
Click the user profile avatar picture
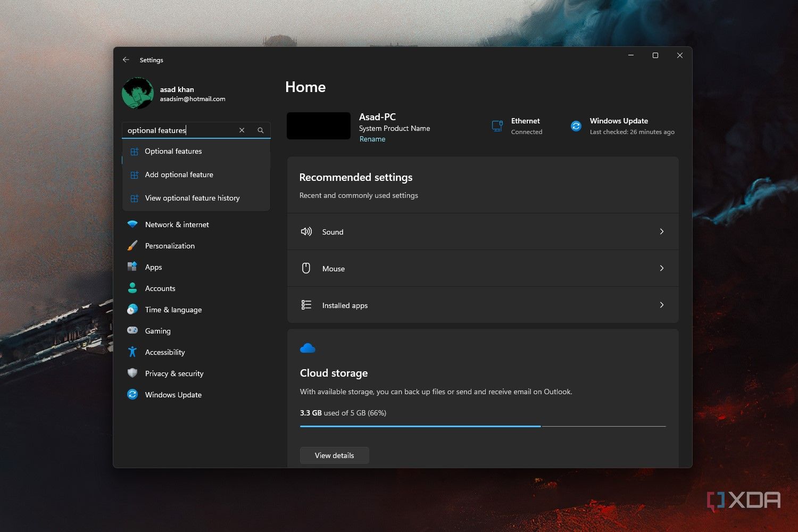138,94
